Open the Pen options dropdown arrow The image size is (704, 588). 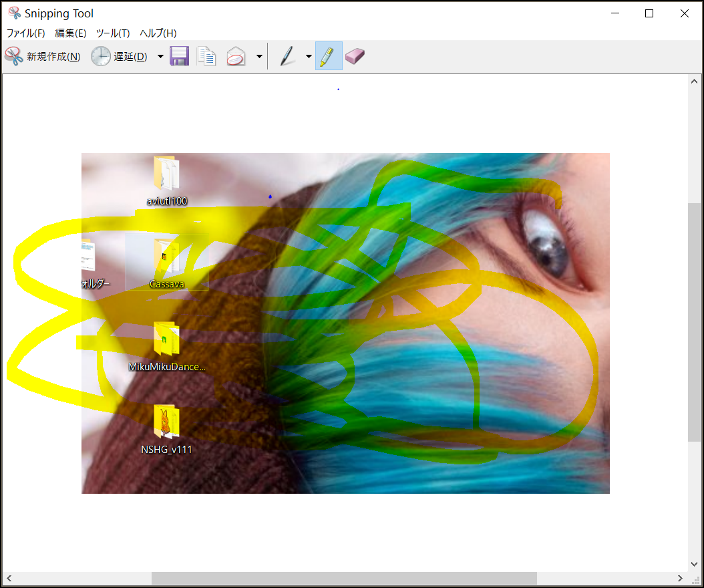[309, 57]
